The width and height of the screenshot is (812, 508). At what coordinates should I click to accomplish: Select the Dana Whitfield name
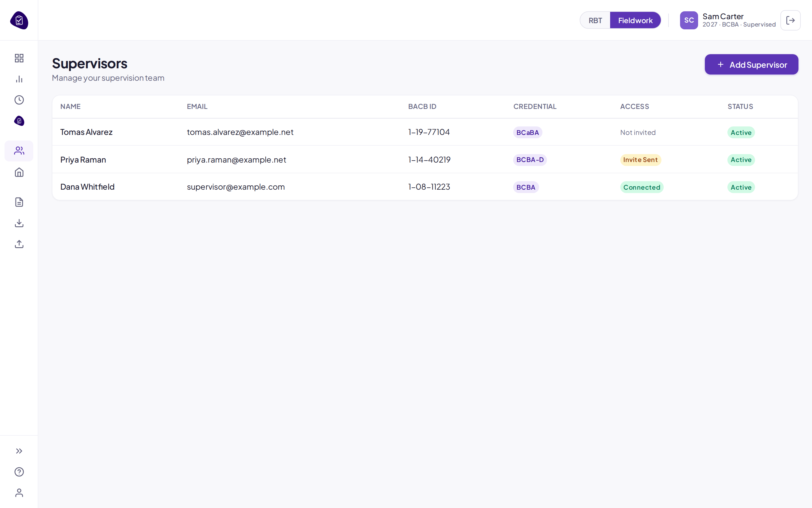click(x=87, y=187)
